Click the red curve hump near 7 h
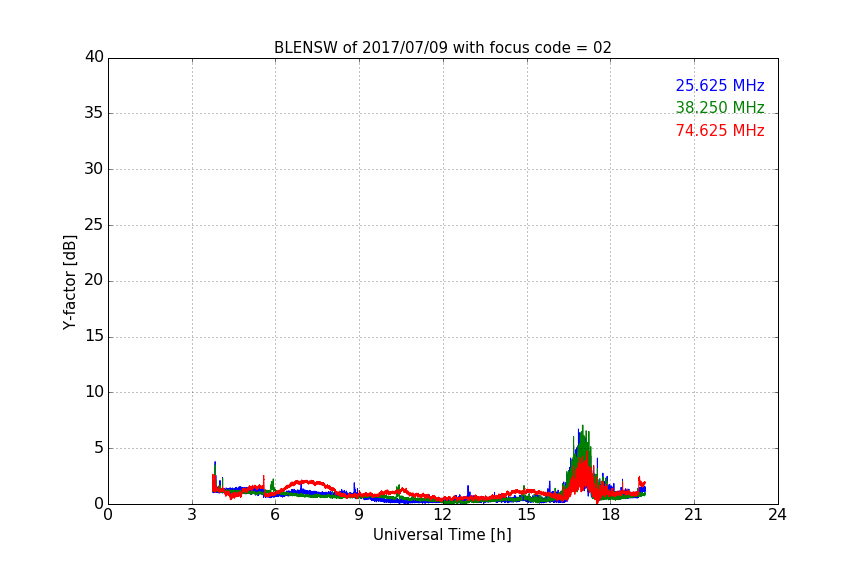Viewport: 864px width, 576px height. 306,483
